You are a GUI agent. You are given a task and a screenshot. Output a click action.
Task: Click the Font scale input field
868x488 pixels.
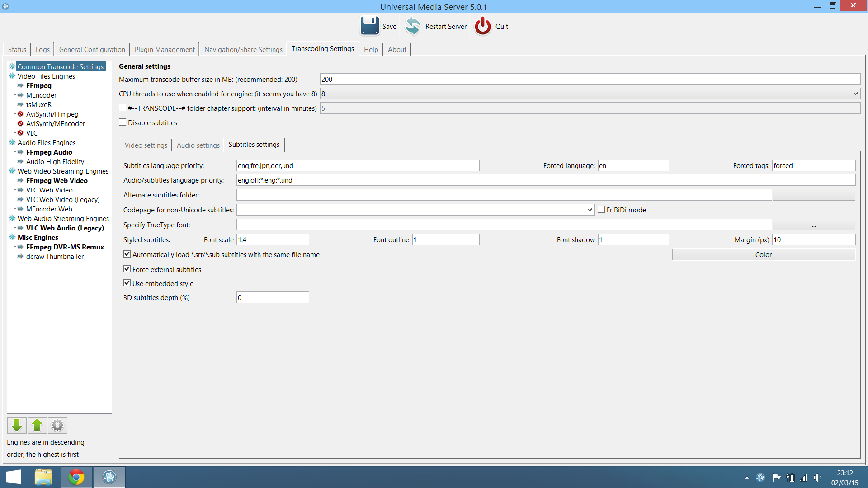pos(273,239)
